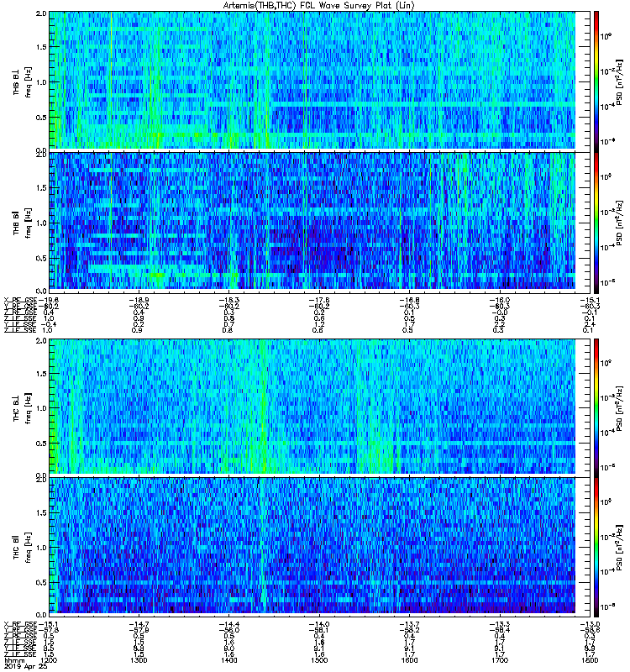
Task: Click the X_RE_GSE value "-14.7"
Action: click(139, 624)
